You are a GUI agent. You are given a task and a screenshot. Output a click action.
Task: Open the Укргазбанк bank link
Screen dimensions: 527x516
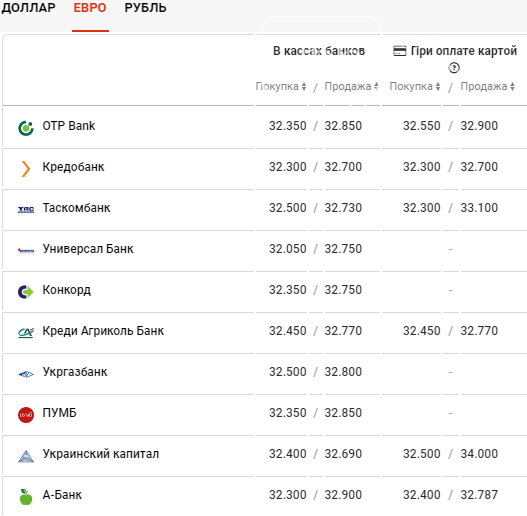coord(75,372)
